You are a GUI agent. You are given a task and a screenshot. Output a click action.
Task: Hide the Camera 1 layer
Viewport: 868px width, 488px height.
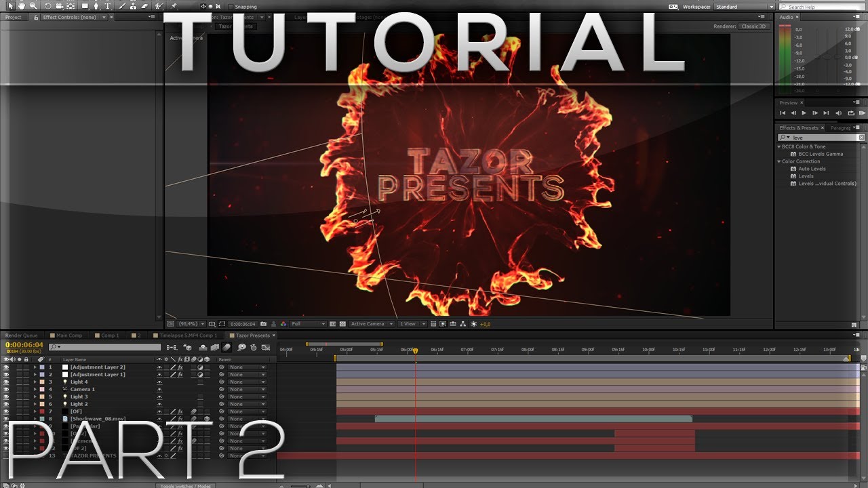point(6,389)
